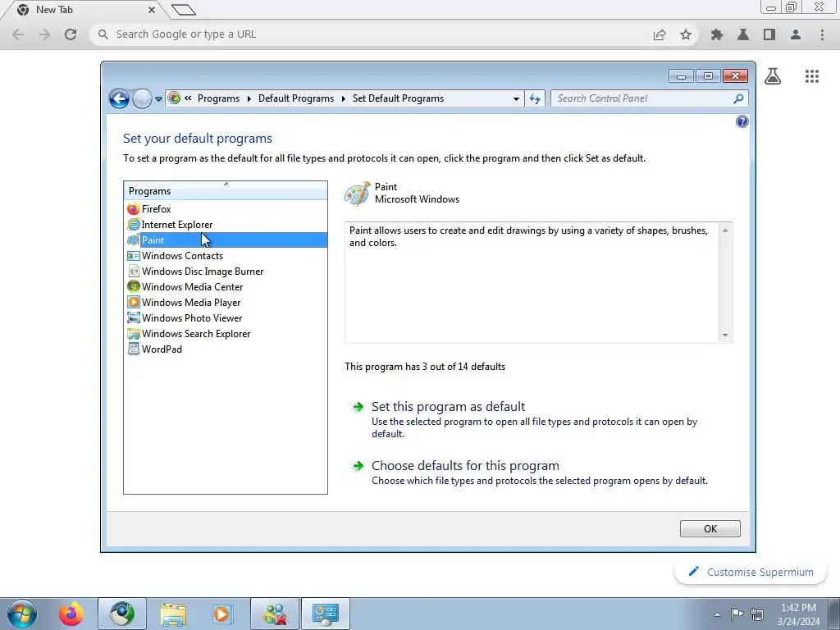Click the Windows Photo Viewer icon
Viewport: 840px width, 630px height.
pyautogui.click(x=134, y=317)
